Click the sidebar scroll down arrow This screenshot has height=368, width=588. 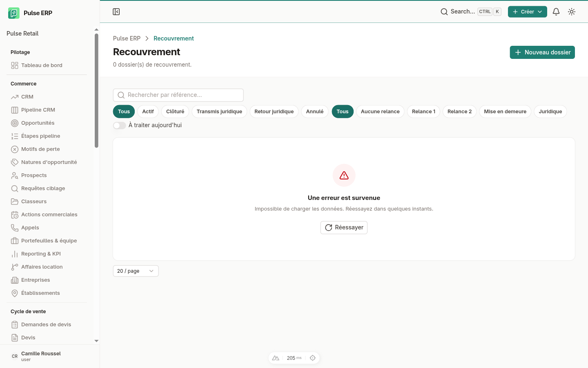tap(96, 341)
